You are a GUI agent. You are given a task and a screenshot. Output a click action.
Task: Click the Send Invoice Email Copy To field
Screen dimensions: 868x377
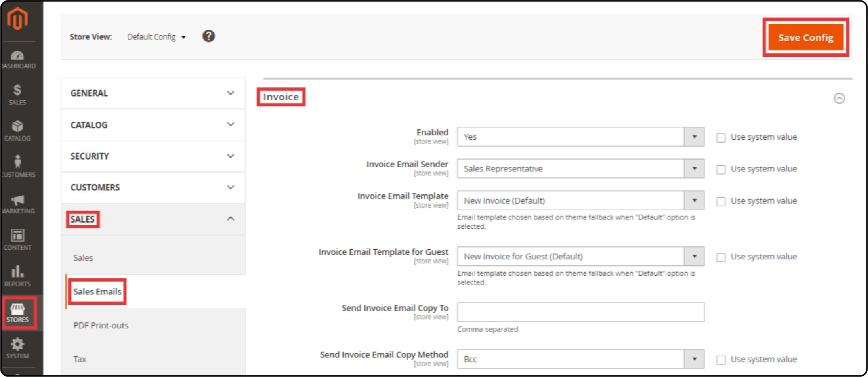581,312
